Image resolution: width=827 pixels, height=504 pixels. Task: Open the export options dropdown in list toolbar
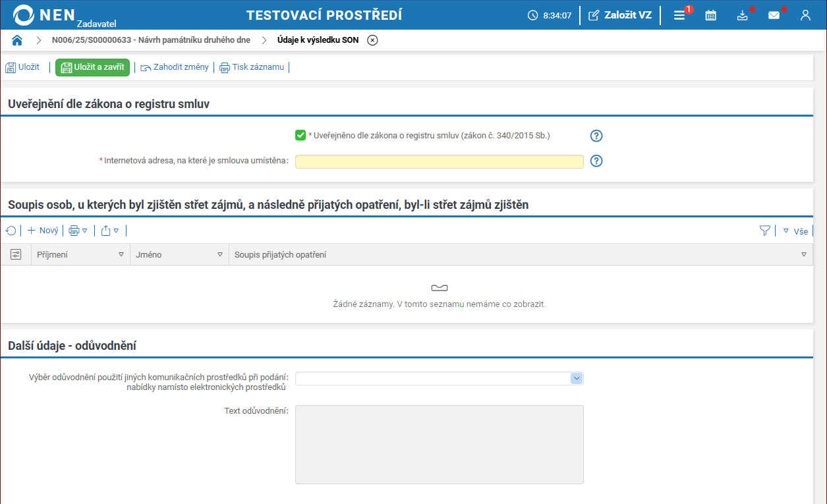click(x=110, y=231)
